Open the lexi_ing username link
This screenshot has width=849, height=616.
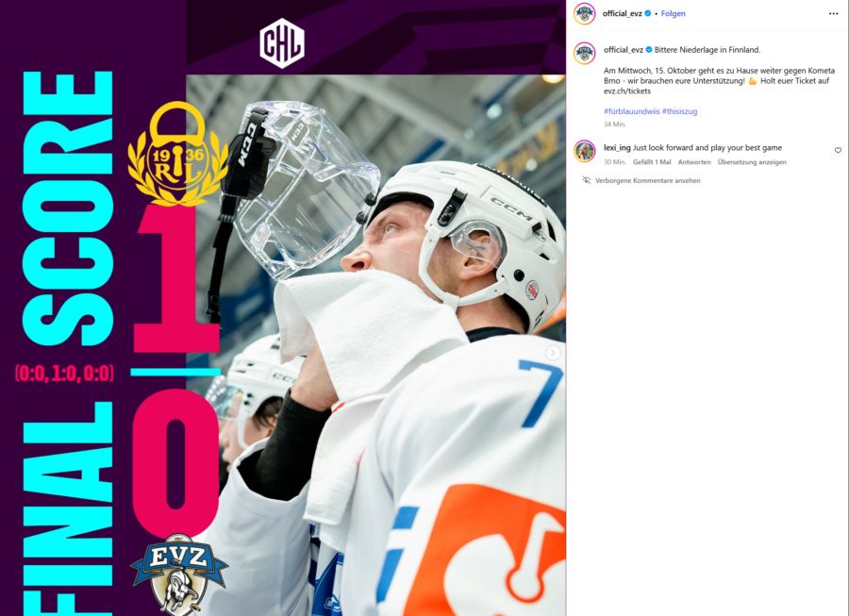coord(617,148)
